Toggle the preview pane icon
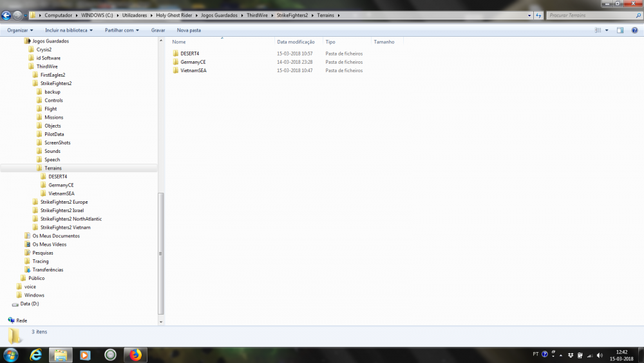Image resolution: width=644 pixels, height=363 pixels. (x=620, y=30)
